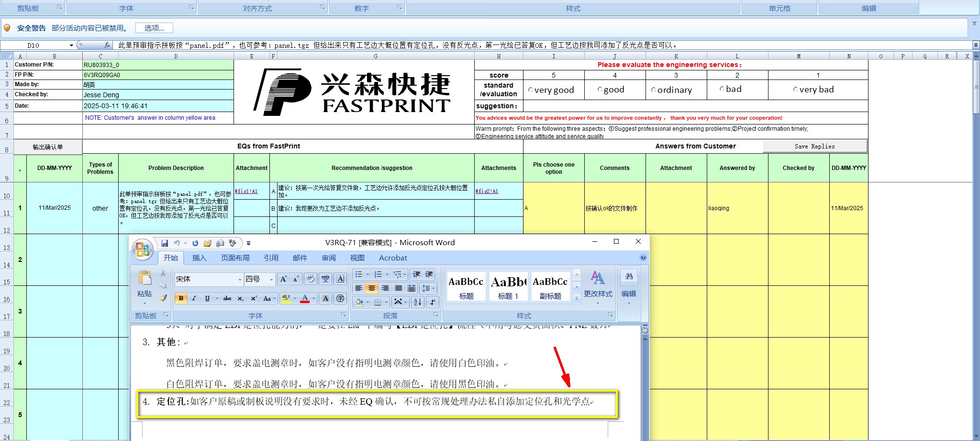Viewport: 980px width, 441px height.
Task: Toggle Superscript in Word
Action: click(254, 298)
